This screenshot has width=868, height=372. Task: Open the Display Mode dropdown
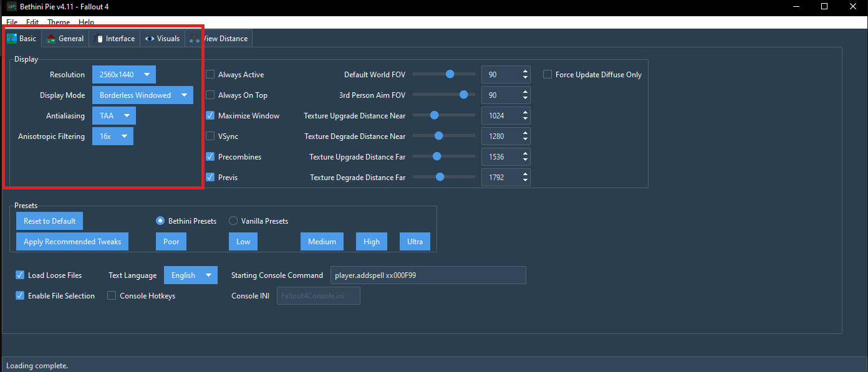click(x=142, y=95)
